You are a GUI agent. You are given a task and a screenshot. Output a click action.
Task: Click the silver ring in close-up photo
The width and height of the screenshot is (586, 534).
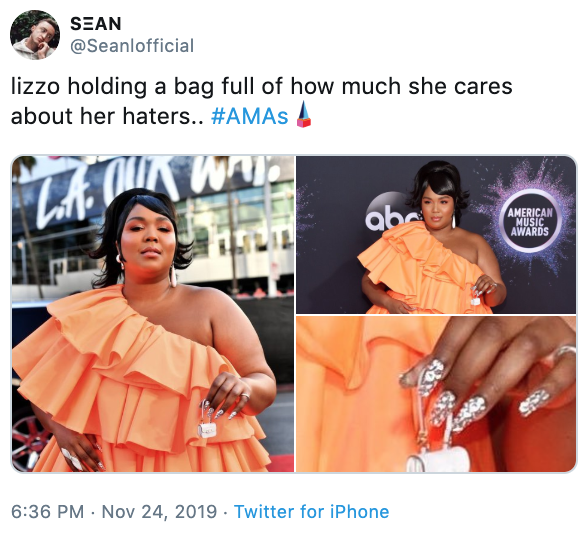(565, 353)
